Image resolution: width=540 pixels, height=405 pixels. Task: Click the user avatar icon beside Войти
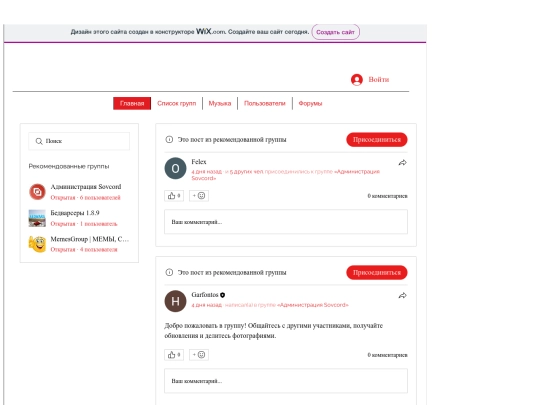pos(356,80)
